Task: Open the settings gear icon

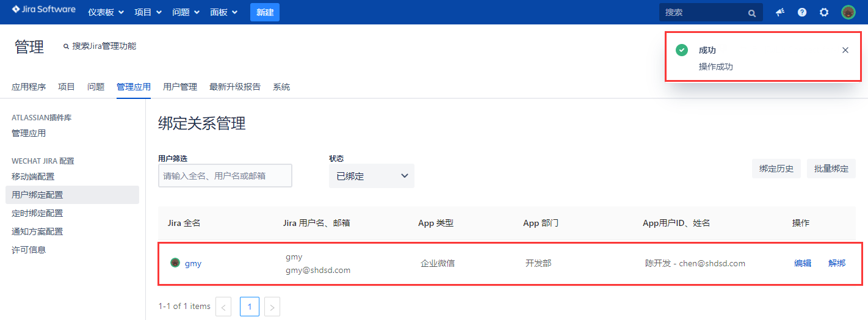Action: 824,12
